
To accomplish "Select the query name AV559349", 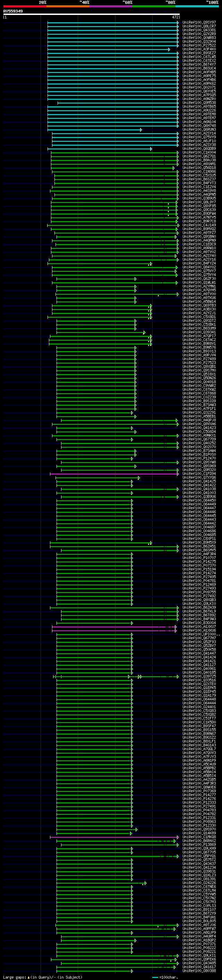I will [13, 11].
